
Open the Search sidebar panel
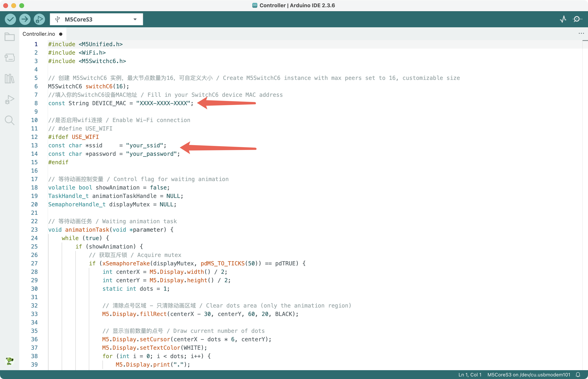[x=10, y=120]
